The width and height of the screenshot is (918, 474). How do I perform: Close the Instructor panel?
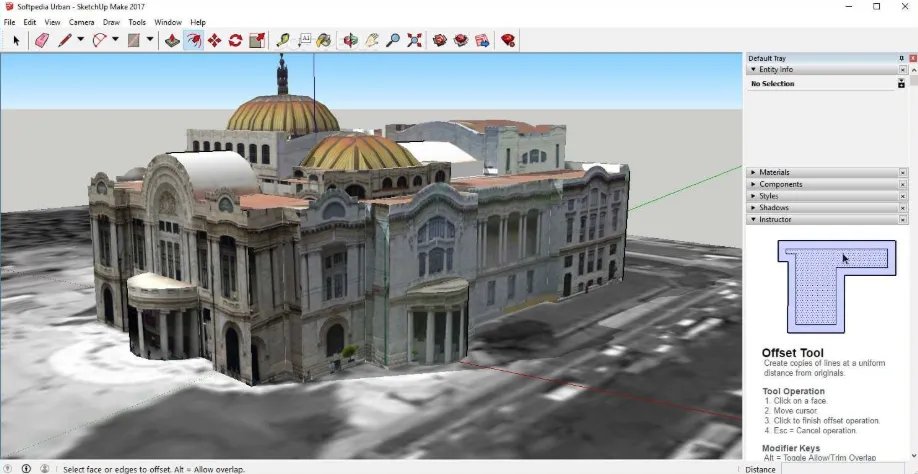pyautogui.click(x=903, y=219)
